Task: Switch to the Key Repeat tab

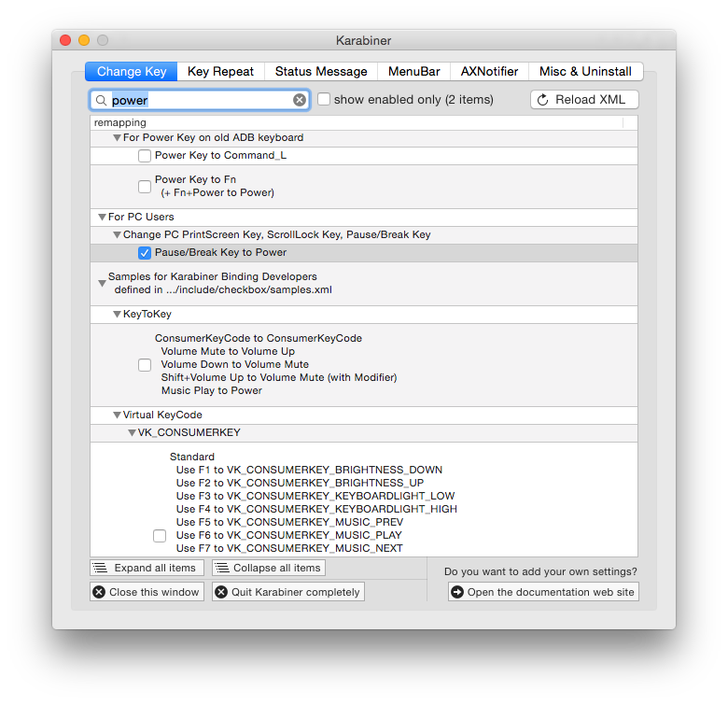Action: tap(220, 72)
